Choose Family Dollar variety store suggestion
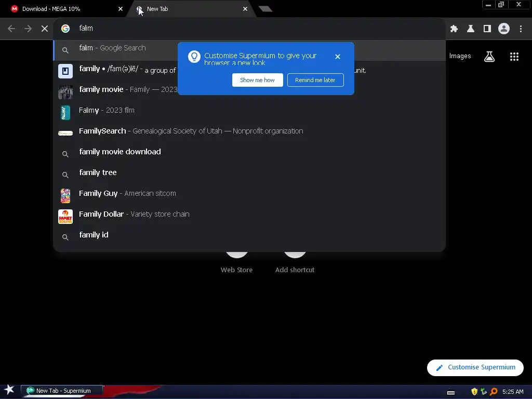 (x=249, y=216)
